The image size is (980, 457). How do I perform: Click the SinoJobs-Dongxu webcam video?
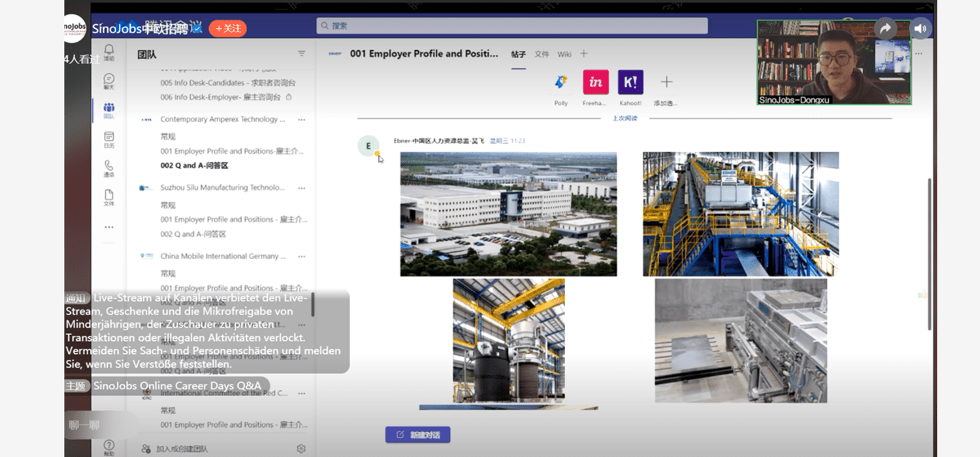(834, 62)
